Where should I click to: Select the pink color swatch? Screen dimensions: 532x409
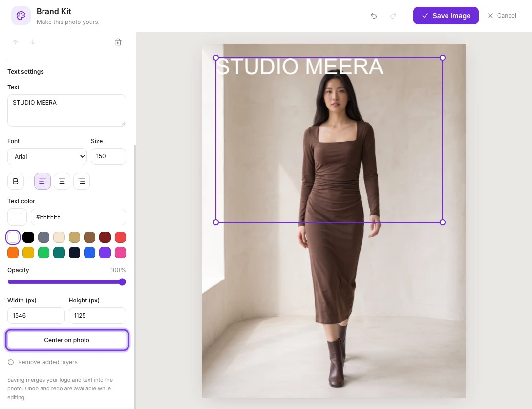pos(121,253)
